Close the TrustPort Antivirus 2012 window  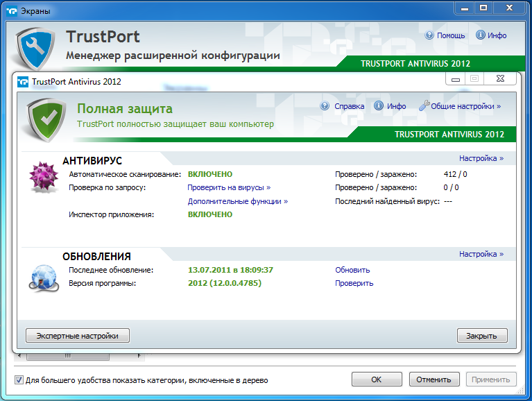pos(500,78)
